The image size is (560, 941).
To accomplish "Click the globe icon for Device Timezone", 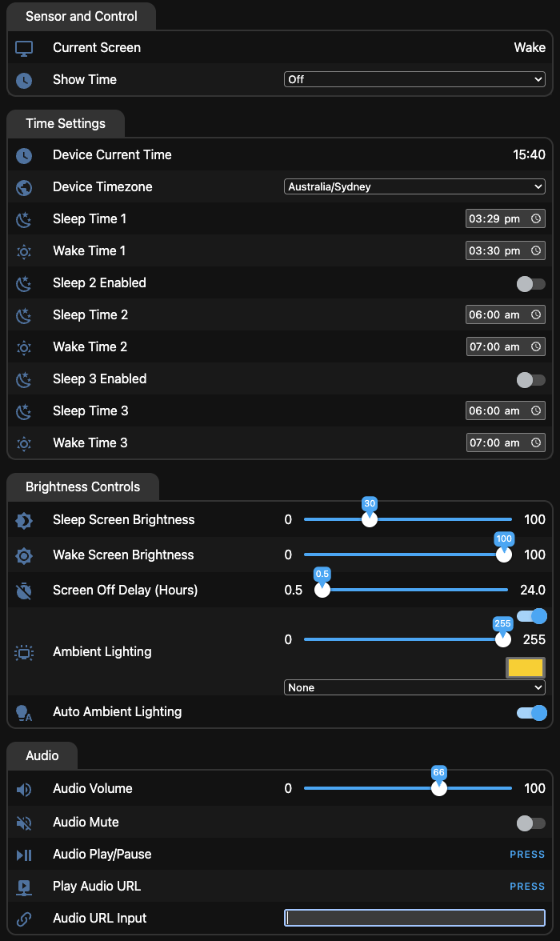I will tap(24, 187).
